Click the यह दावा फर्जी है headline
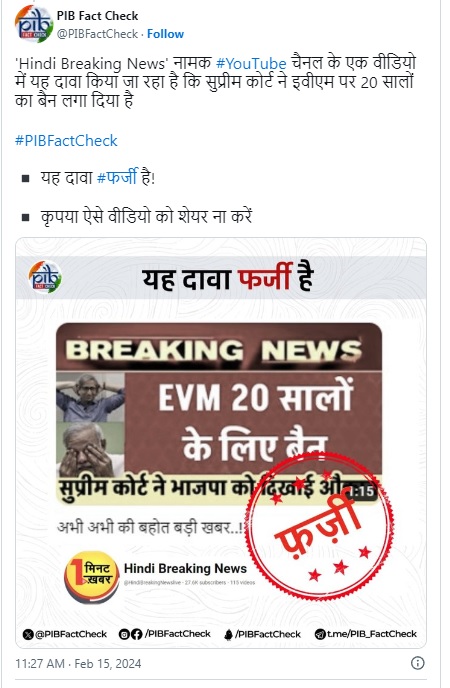 pos(227,278)
